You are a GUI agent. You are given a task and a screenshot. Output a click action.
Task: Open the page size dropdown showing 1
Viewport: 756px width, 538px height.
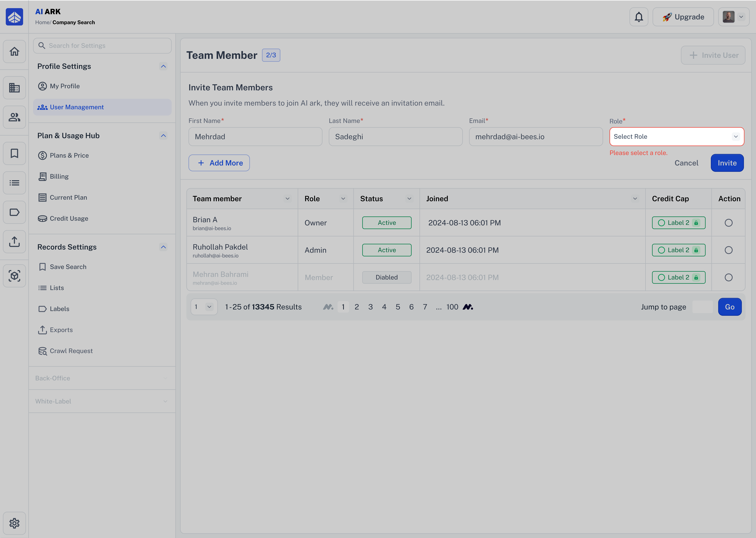point(204,307)
